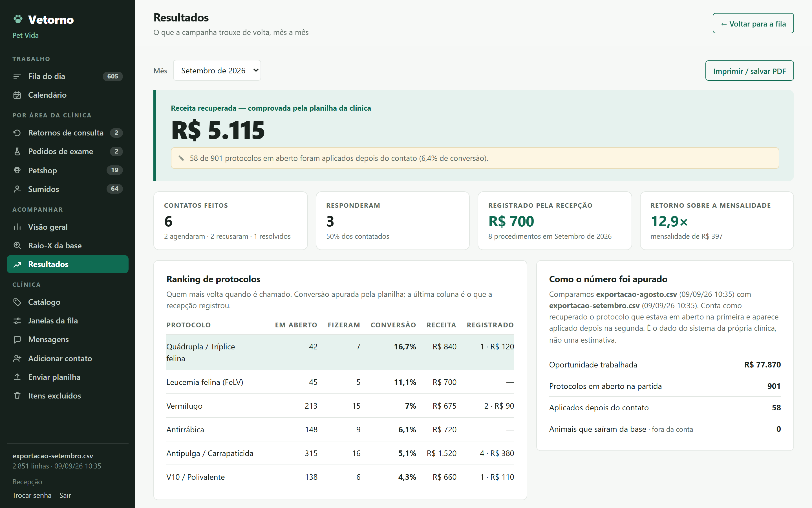Click the Catálogo tag icon
Viewport: 812px width, 508px height.
click(17, 302)
